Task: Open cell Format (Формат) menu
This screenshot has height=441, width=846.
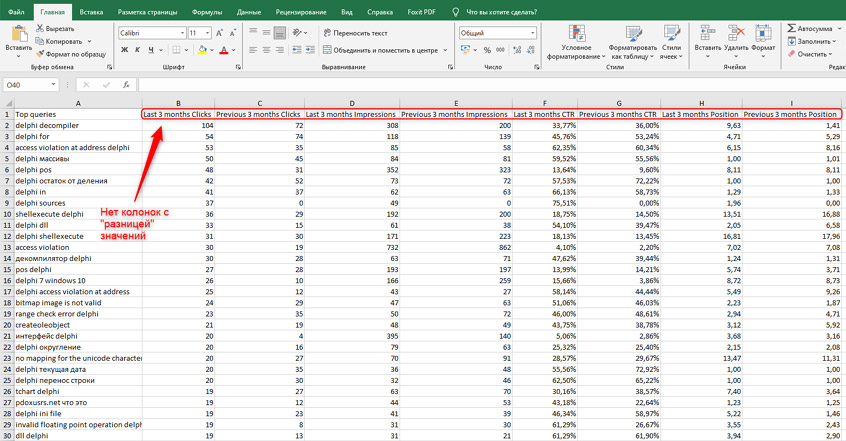Action: coord(763,39)
